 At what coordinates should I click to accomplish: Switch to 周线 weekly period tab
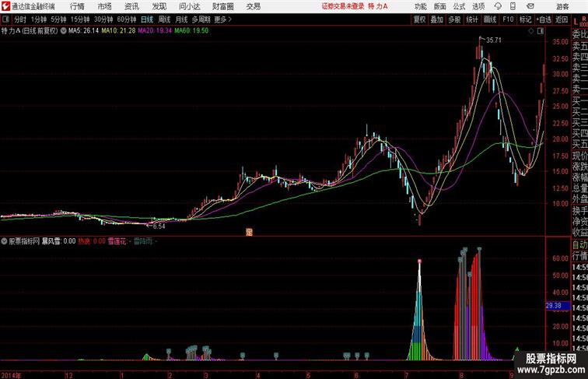164,19
